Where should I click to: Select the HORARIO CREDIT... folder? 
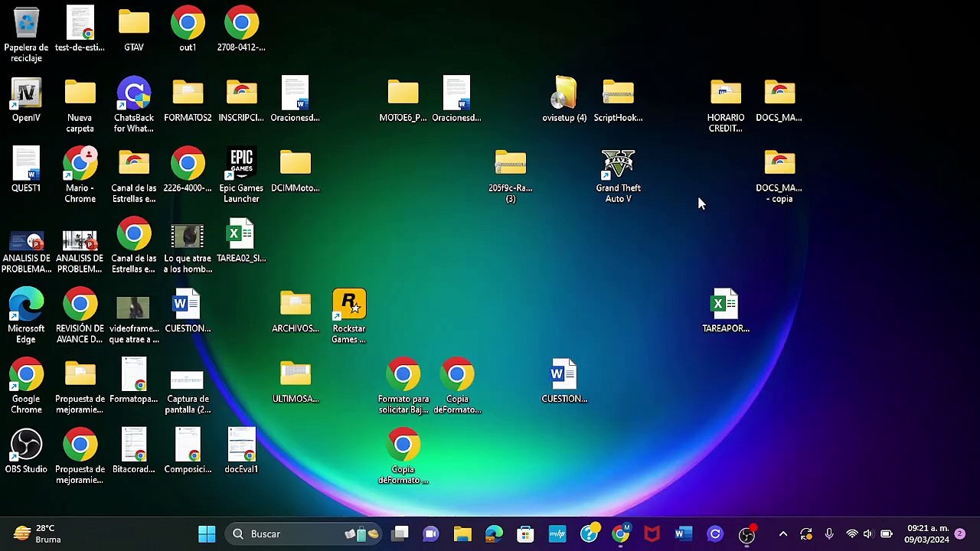726,106
